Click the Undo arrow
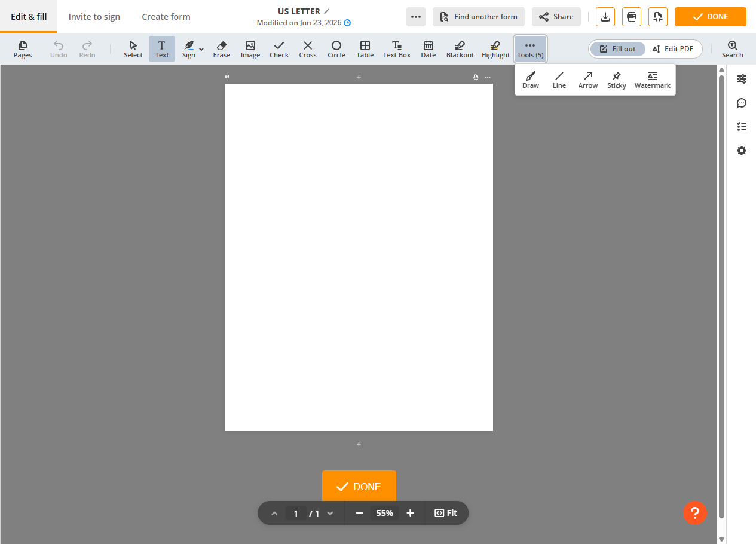This screenshot has height=544, width=756. [x=59, y=49]
